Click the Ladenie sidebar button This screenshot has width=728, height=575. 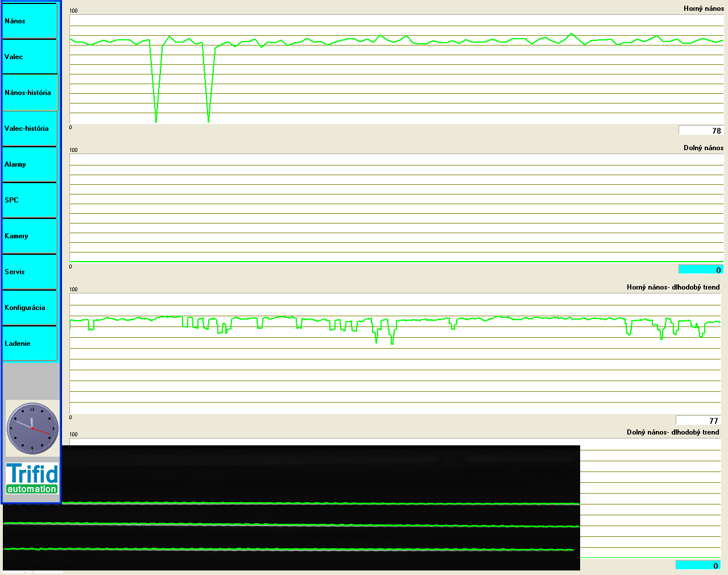pyautogui.click(x=30, y=344)
